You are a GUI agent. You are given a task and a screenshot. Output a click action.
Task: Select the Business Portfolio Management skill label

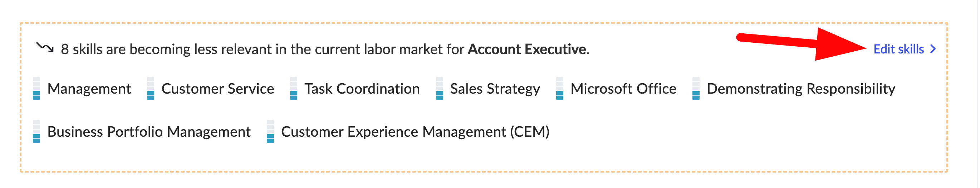(x=149, y=132)
